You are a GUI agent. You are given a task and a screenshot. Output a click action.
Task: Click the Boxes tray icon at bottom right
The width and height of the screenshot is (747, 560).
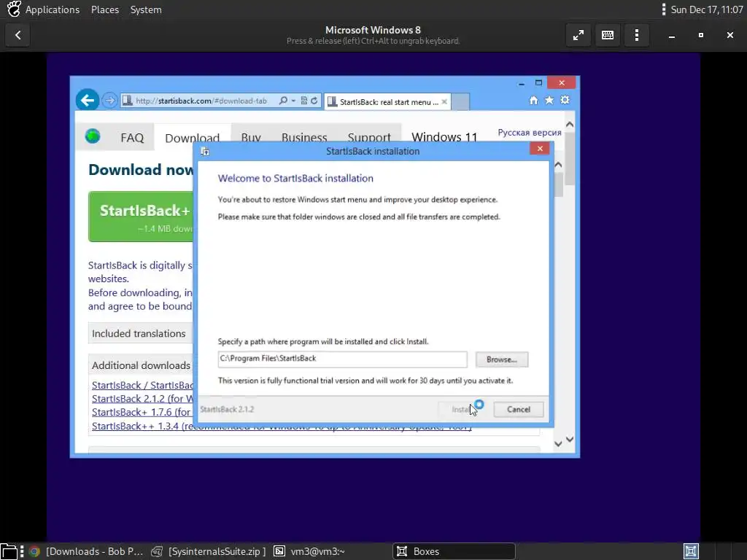(691, 551)
